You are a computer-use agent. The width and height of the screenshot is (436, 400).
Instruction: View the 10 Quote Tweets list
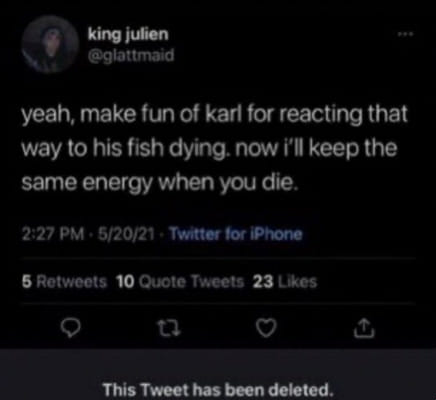coord(180,282)
